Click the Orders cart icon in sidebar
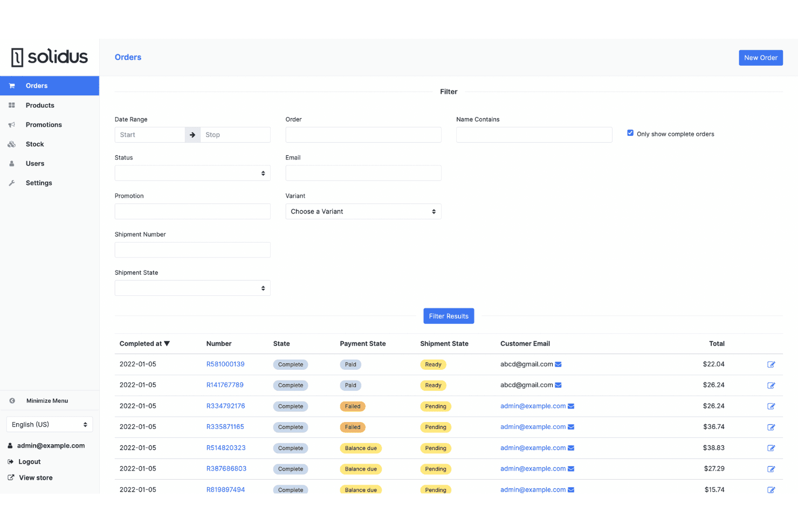The image size is (798, 532). (12, 86)
